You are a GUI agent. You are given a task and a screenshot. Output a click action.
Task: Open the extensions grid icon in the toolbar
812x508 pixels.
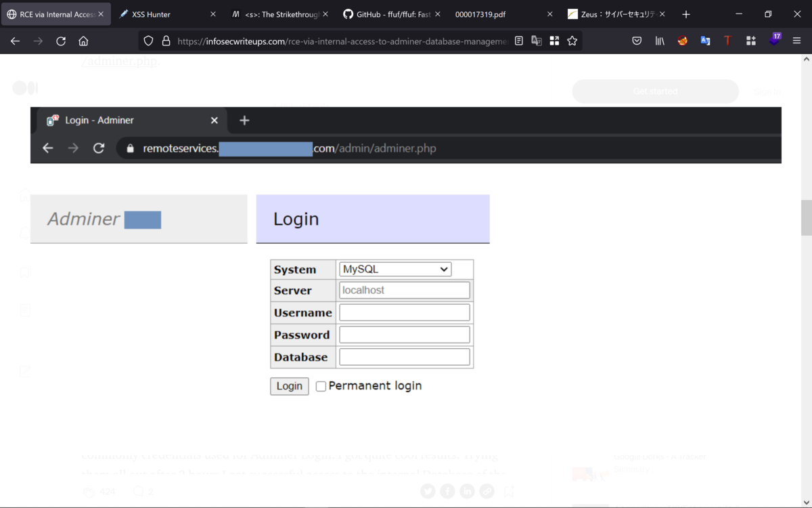pos(751,41)
